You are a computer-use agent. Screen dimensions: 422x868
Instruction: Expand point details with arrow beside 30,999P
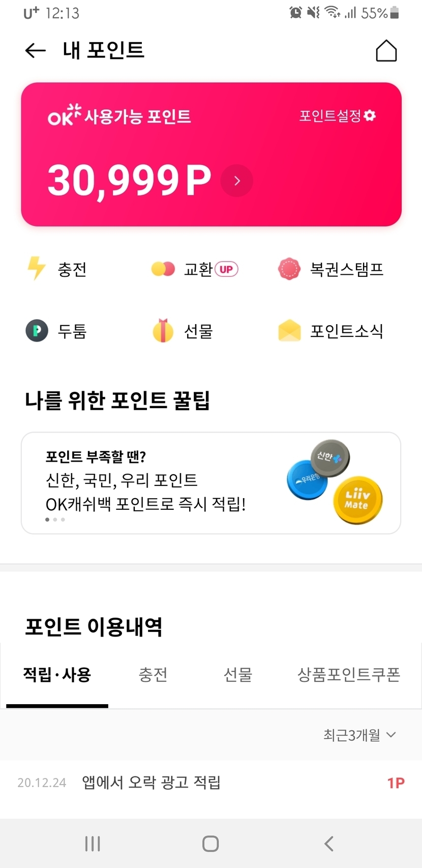[237, 181]
